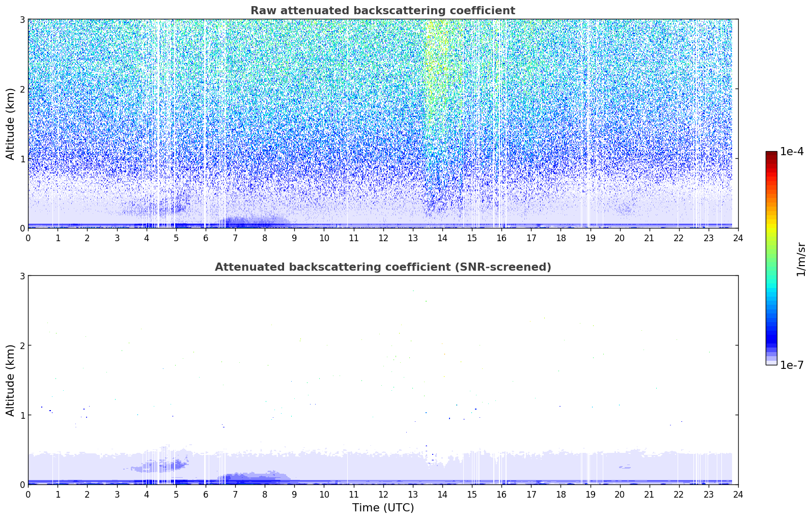
Task: Click time tick "12" under the raw plot
Action: click(383, 238)
